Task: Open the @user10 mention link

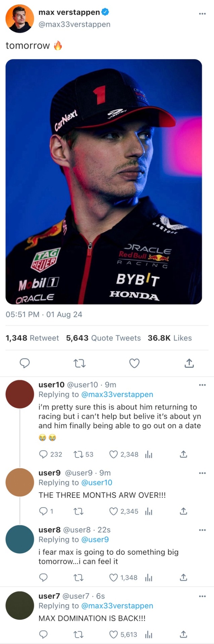Action: [97, 483]
